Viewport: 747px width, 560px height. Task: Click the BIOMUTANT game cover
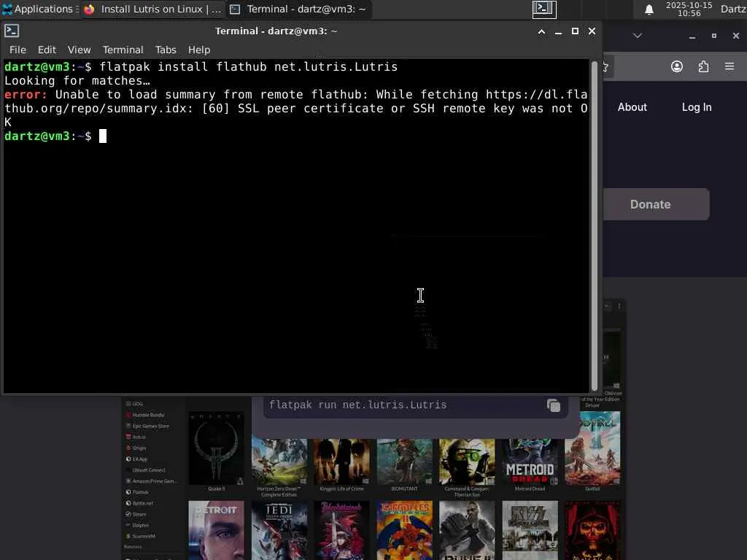404,462
